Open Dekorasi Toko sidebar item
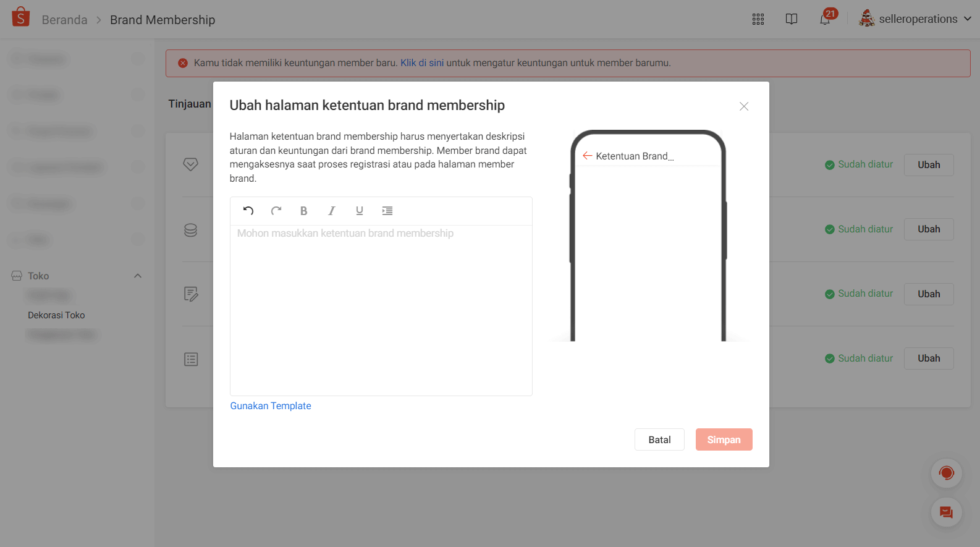The height and width of the screenshot is (547, 980). coord(56,315)
